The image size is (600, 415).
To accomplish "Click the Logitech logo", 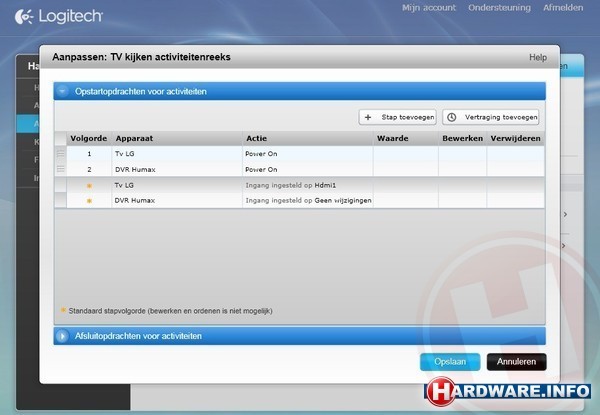I will coord(59,16).
